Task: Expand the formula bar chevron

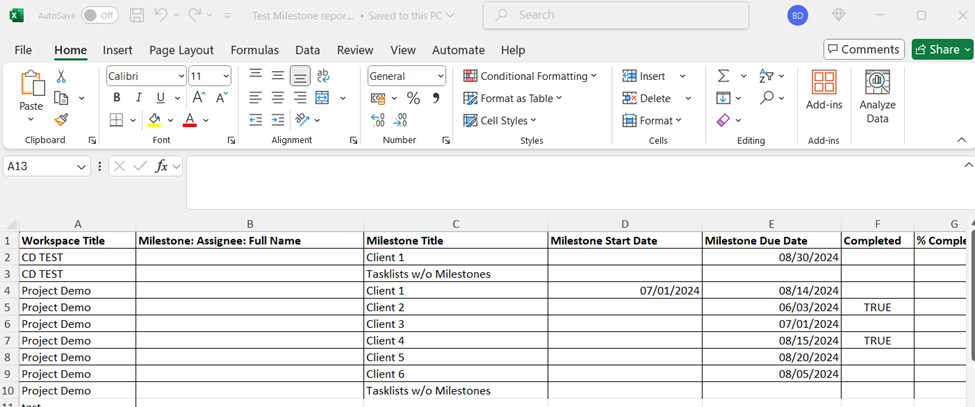Action: 968,165
